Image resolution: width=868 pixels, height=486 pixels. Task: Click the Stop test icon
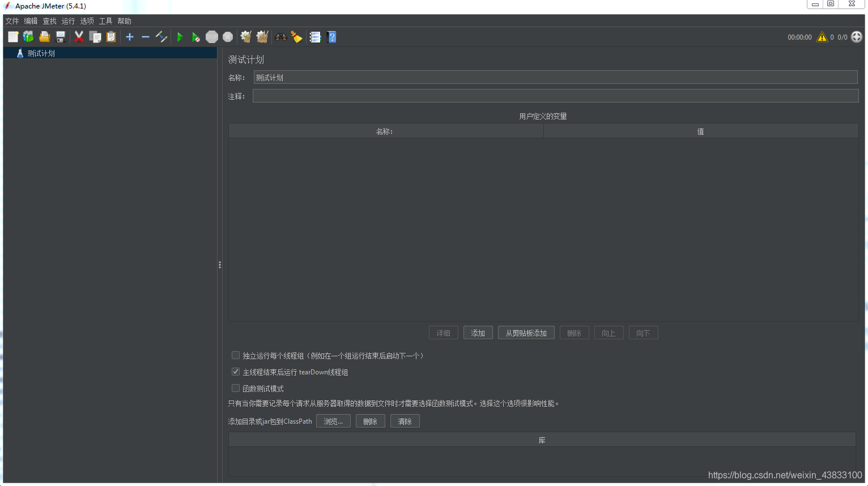[x=212, y=37]
